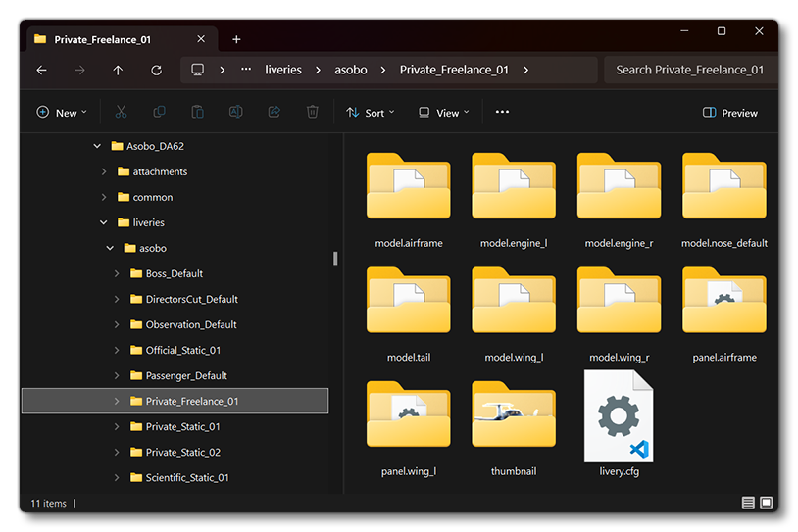Open the model.nose_default folder
The image size is (798, 532).
pos(724,201)
